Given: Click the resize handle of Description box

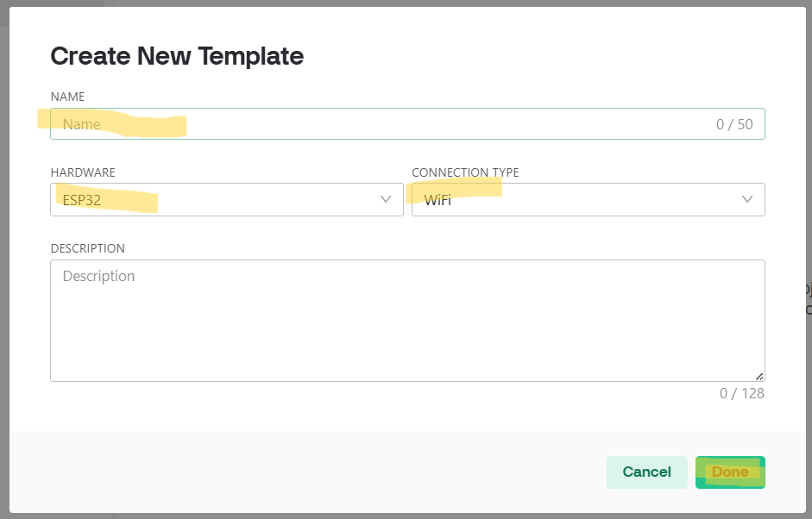Looking at the screenshot, I should tap(759, 376).
